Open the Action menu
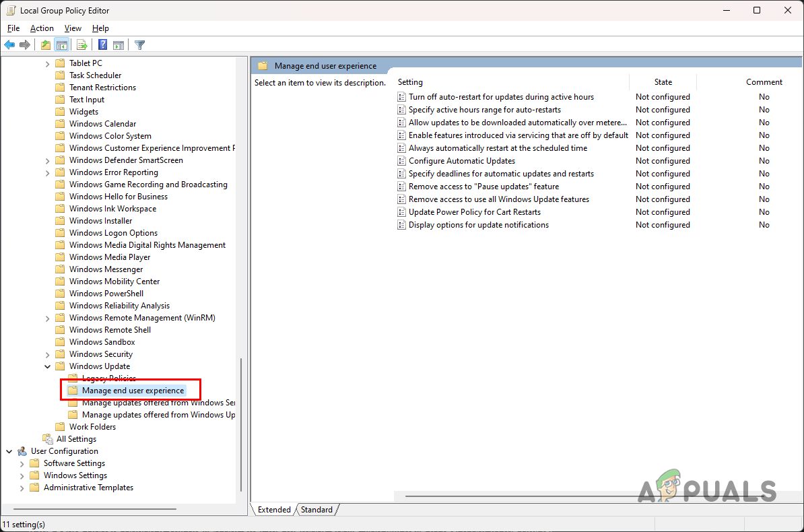This screenshot has height=532, width=804. [42, 28]
